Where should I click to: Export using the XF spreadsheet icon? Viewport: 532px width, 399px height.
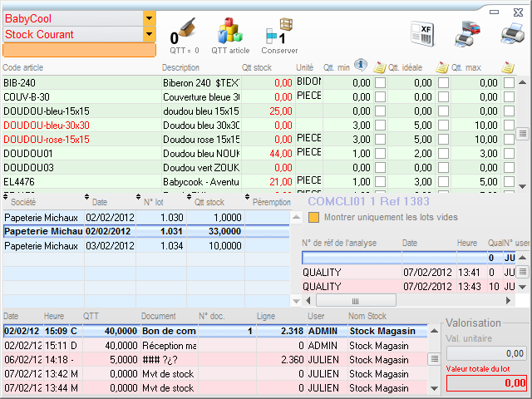[422, 33]
